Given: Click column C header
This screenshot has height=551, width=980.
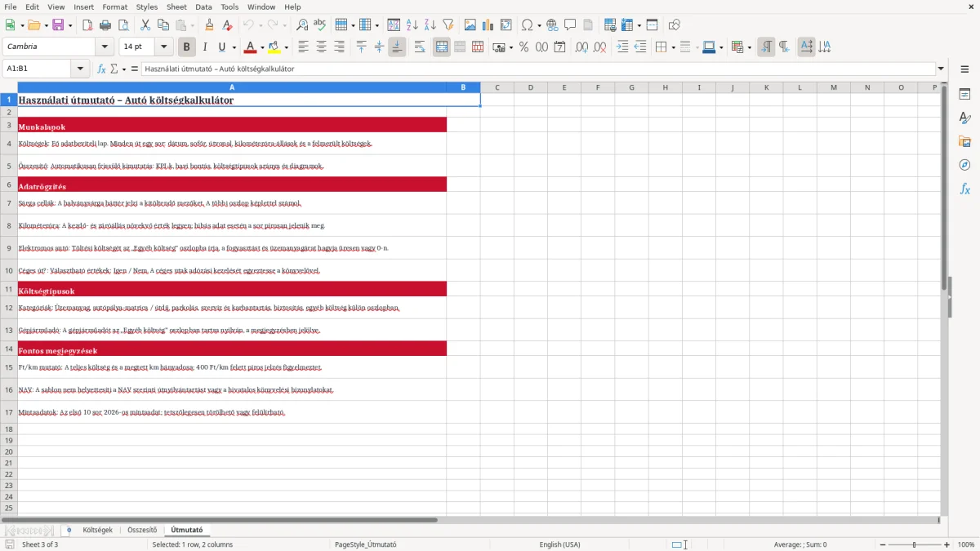Looking at the screenshot, I should 497,87.
